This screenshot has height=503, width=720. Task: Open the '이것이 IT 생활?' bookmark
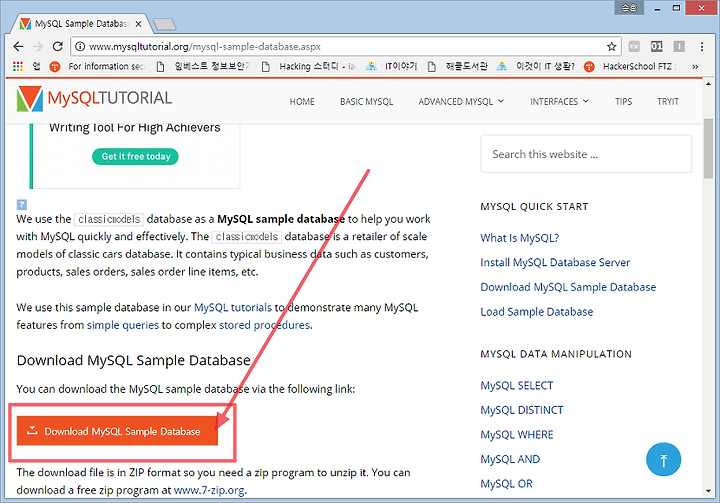pos(536,67)
